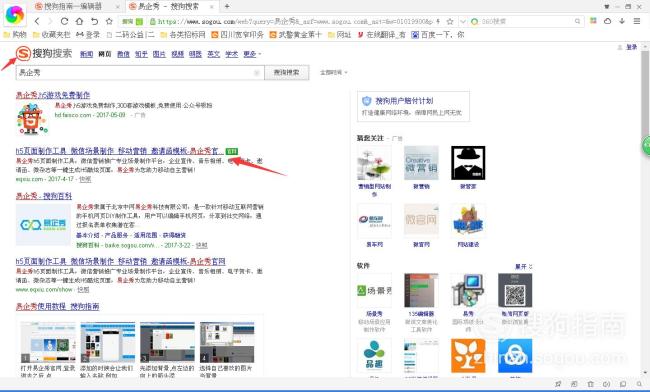Open the black hat man thumbnail
Screen dimensions: 650x392
[x=468, y=163]
